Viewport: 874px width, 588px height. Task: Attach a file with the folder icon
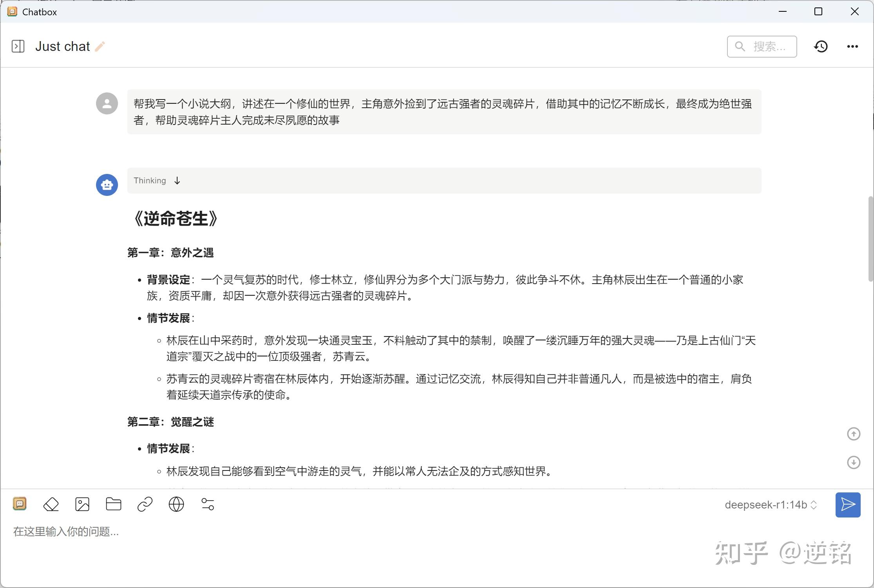point(114,504)
